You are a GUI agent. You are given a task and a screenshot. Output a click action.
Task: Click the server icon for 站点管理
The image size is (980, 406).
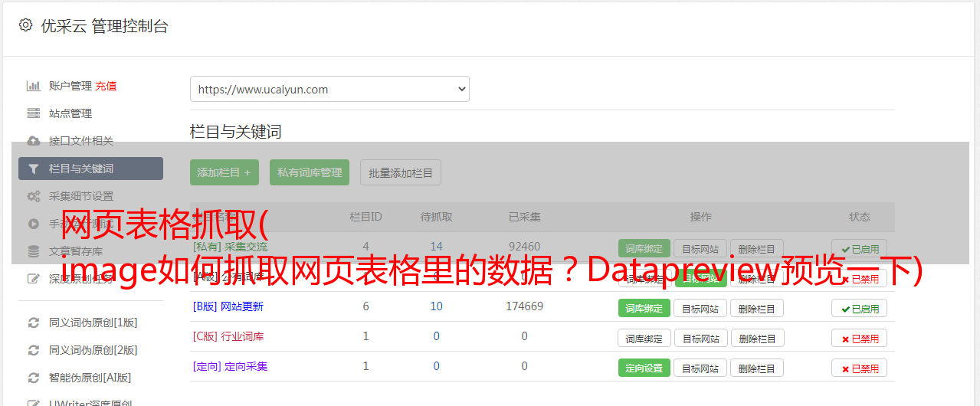[x=33, y=113]
